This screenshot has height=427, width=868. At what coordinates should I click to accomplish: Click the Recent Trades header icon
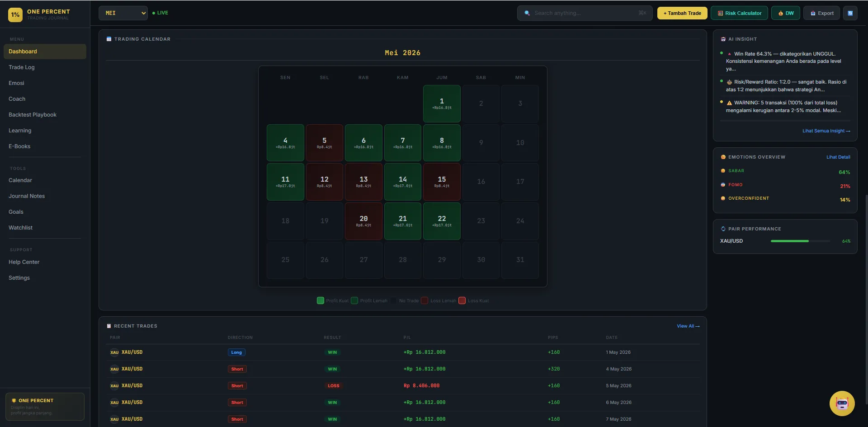click(x=108, y=326)
